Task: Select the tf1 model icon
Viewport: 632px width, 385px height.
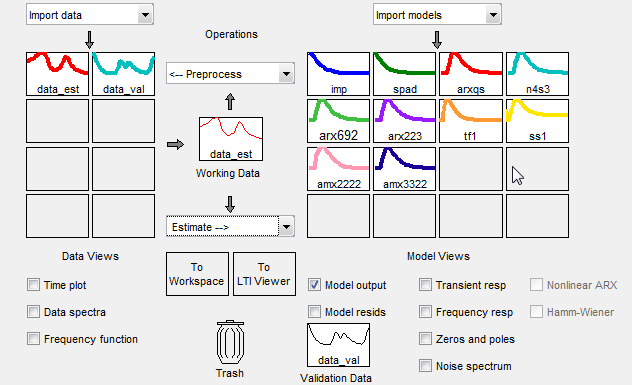Action: tap(471, 121)
